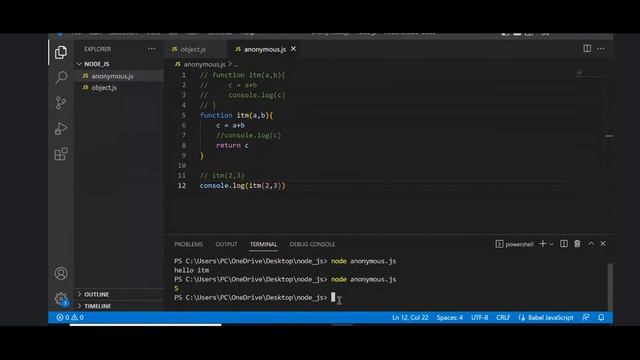The width and height of the screenshot is (640, 360).
Task: Open the new terminal launch profile dropdown
Action: (551, 244)
